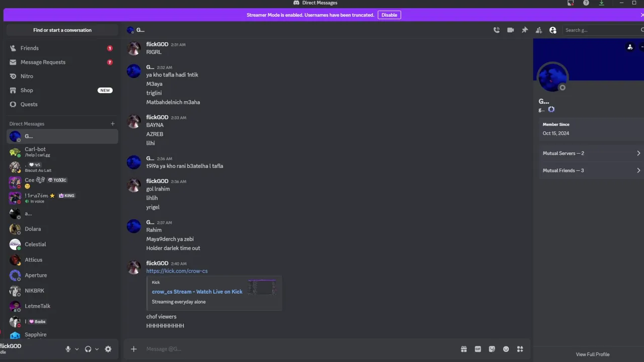
Task: Open user settings gear
Action: tap(108, 349)
